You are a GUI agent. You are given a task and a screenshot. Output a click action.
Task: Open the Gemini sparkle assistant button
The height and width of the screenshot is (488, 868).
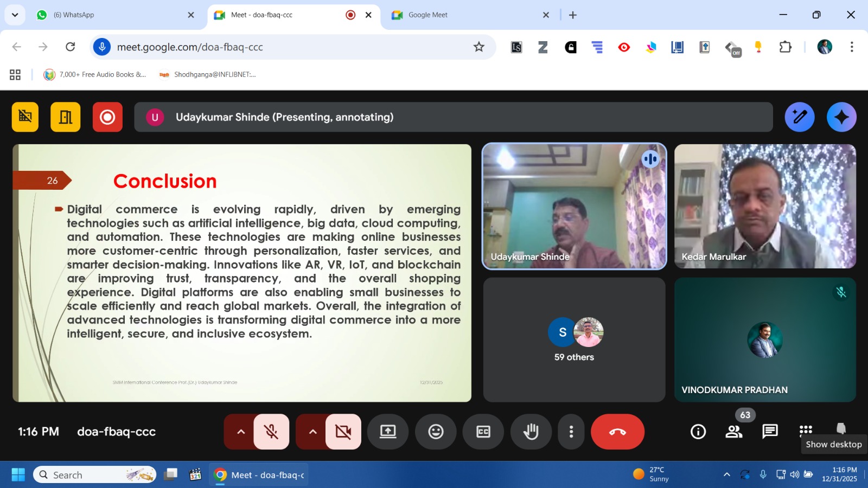click(x=841, y=117)
